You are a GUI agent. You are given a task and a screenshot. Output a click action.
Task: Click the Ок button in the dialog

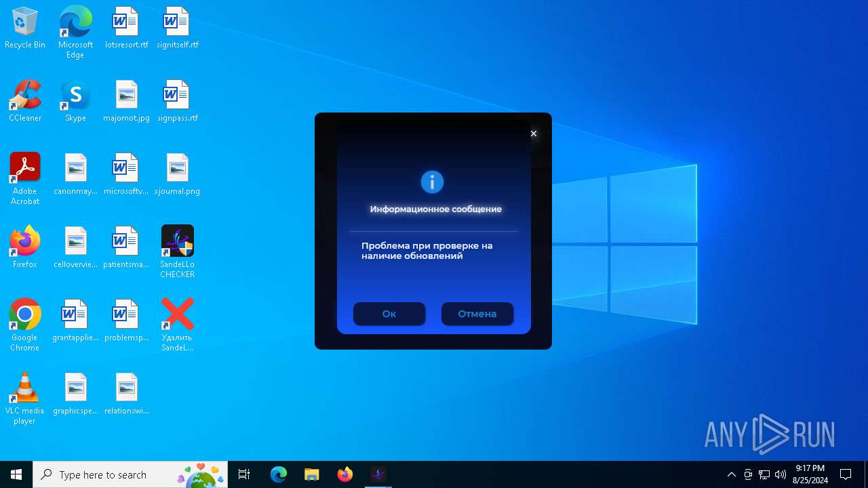389,314
